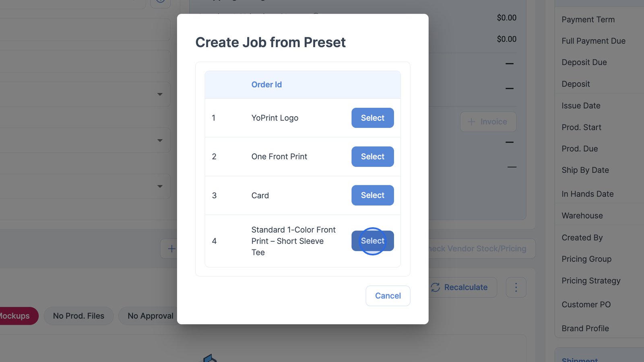Select the Standard 1-Color Front Print preset

(x=372, y=241)
